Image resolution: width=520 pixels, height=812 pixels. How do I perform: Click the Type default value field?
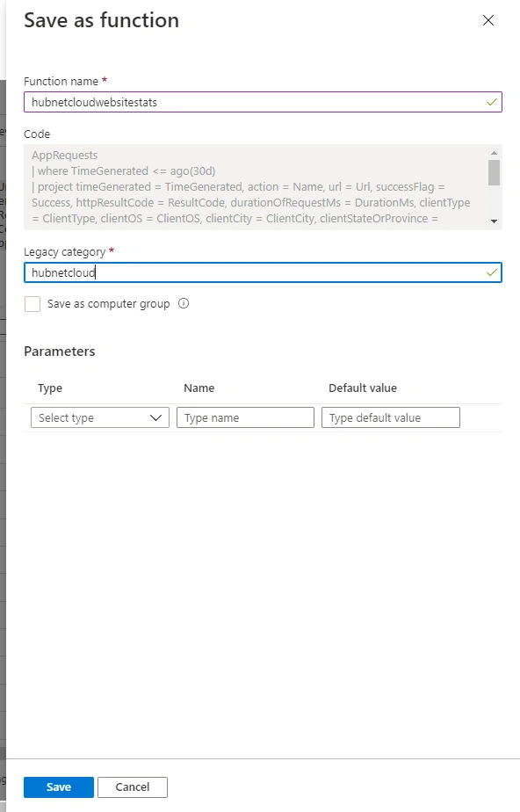[391, 417]
